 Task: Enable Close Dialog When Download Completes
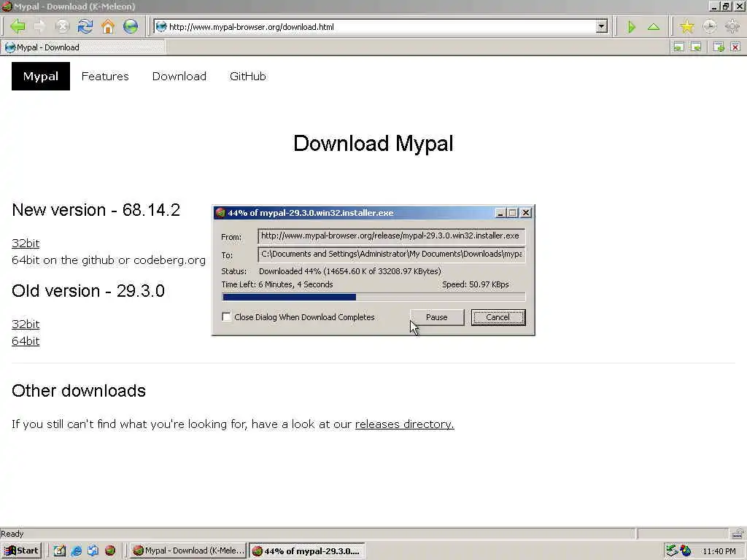pos(227,316)
